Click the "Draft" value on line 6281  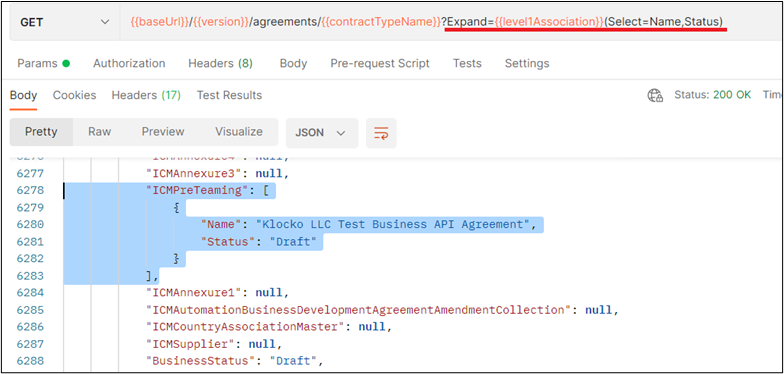pyautogui.click(x=294, y=242)
